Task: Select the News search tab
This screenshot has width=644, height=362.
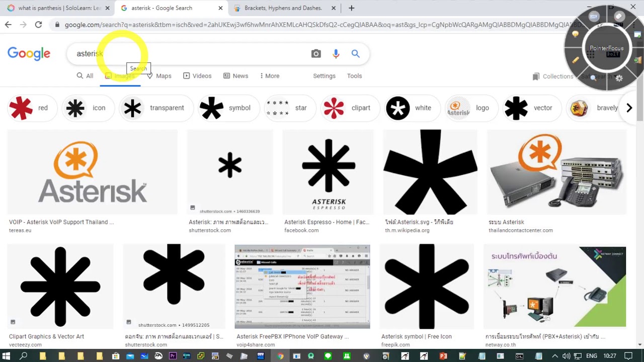Action: coord(236,76)
